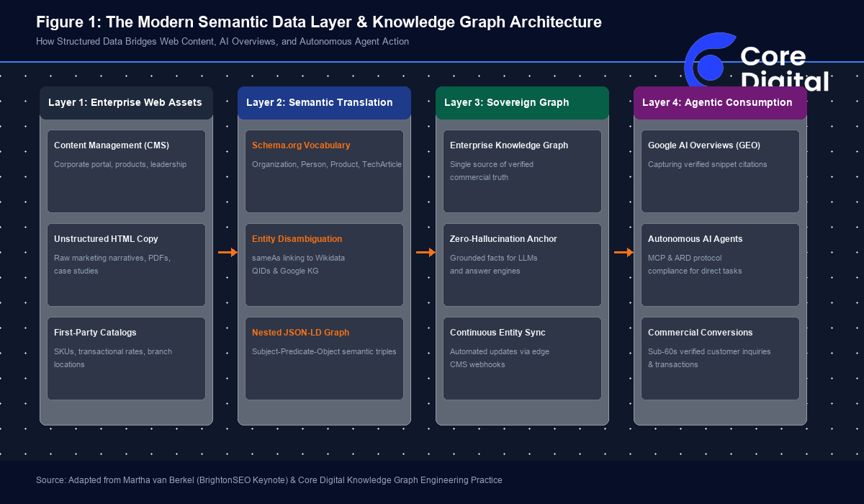Click 'Organization, Person, Product, TechArticle' text
864x504 pixels.
(327, 164)
